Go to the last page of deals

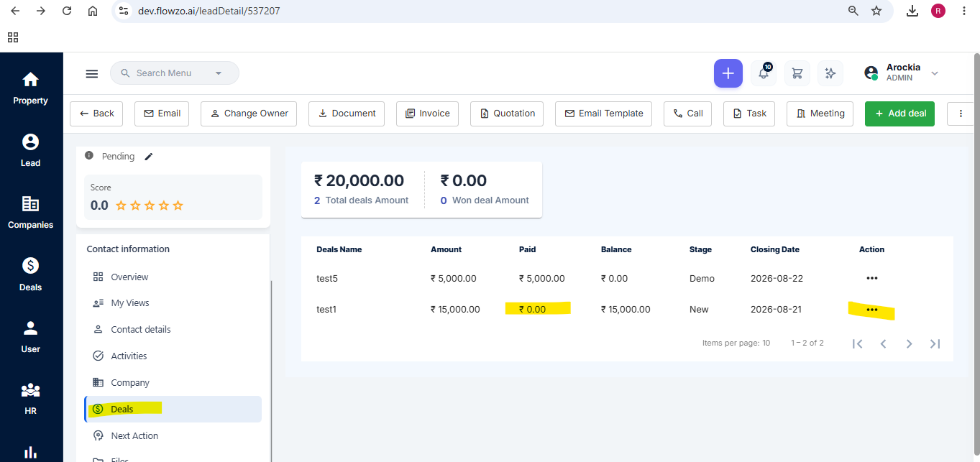pos(935,343)
